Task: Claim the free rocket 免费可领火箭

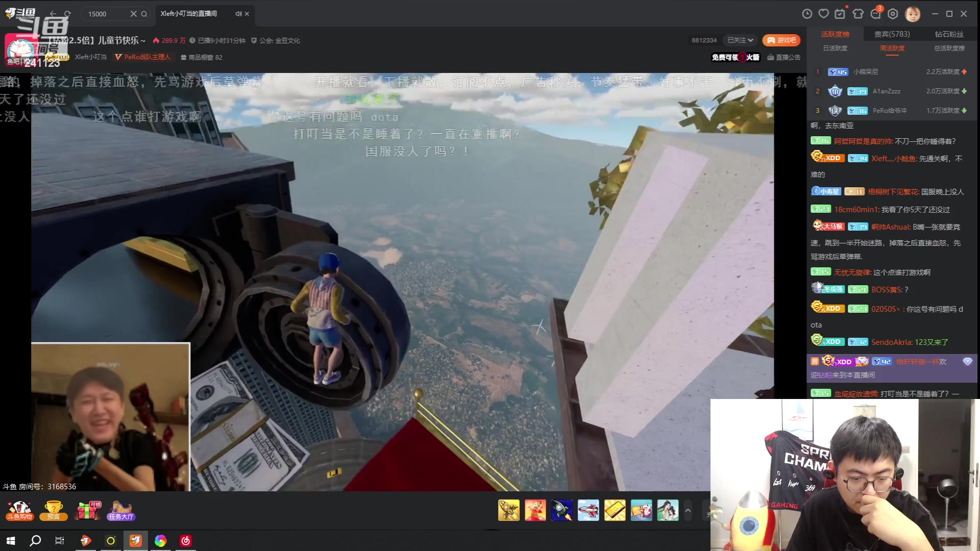Action: pos(736,57)
